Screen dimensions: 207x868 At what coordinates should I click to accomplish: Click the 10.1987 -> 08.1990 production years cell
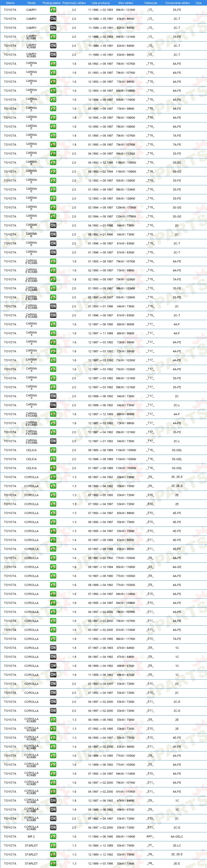101,576
